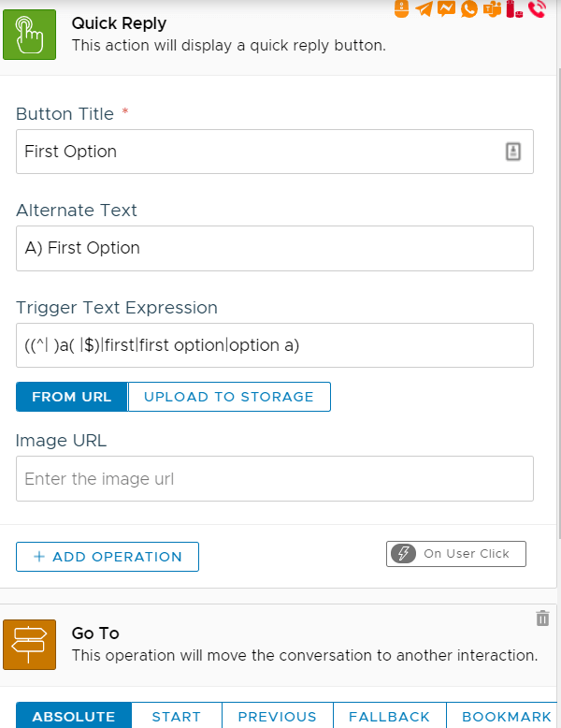This screenshot has height=728, width=561.
Task: Switch to UPLOAD TO STORAGE option
Action: click(x=229, y=397)
